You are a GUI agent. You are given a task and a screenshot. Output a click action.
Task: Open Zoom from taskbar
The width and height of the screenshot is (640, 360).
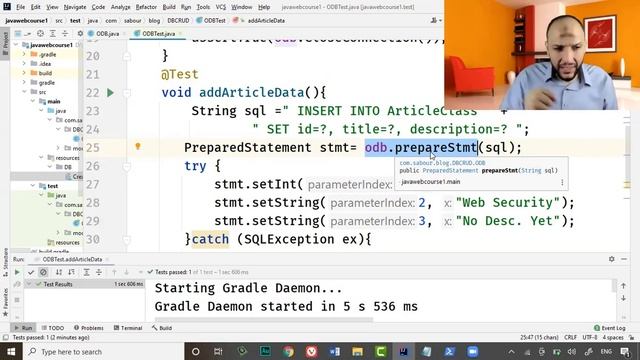[473, 351]
